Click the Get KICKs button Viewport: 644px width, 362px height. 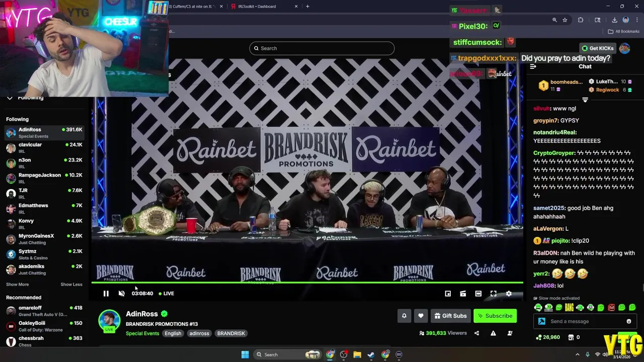(x=598, y=48)
